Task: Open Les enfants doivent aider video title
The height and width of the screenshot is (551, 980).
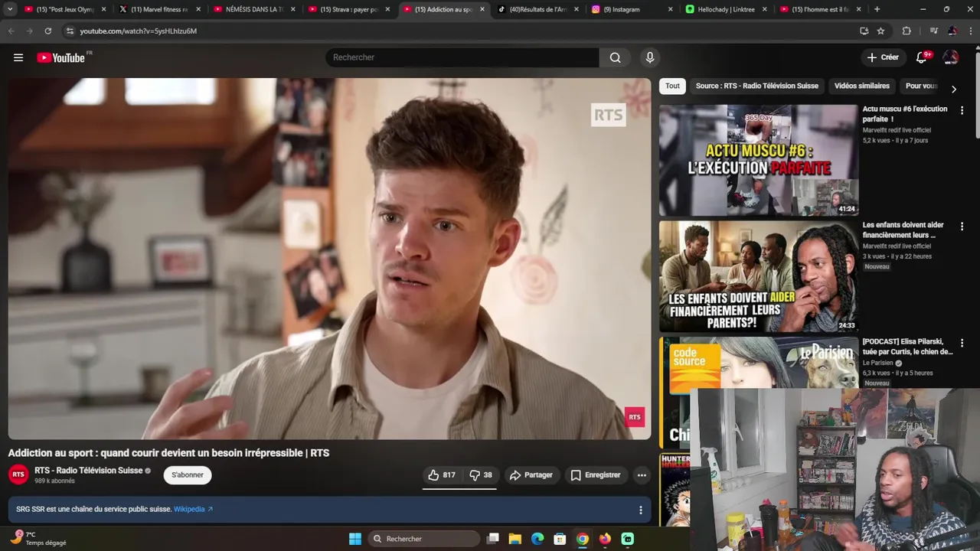Action: point(903,230)
